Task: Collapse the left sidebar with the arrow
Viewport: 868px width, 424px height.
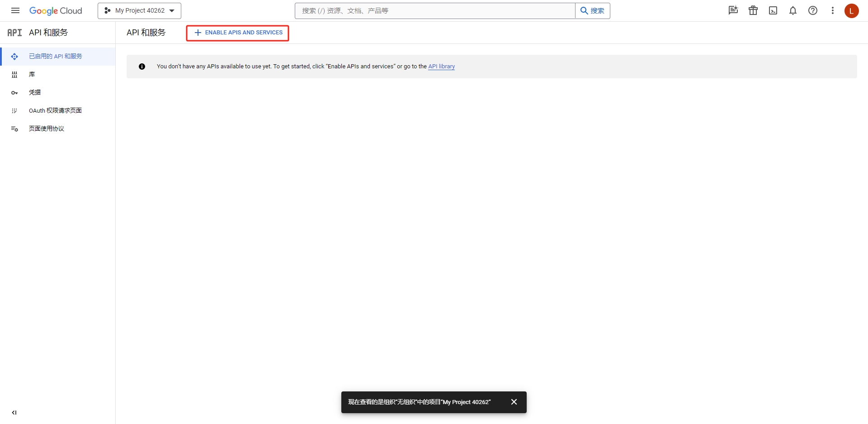Action: click(x=14, y=413)
